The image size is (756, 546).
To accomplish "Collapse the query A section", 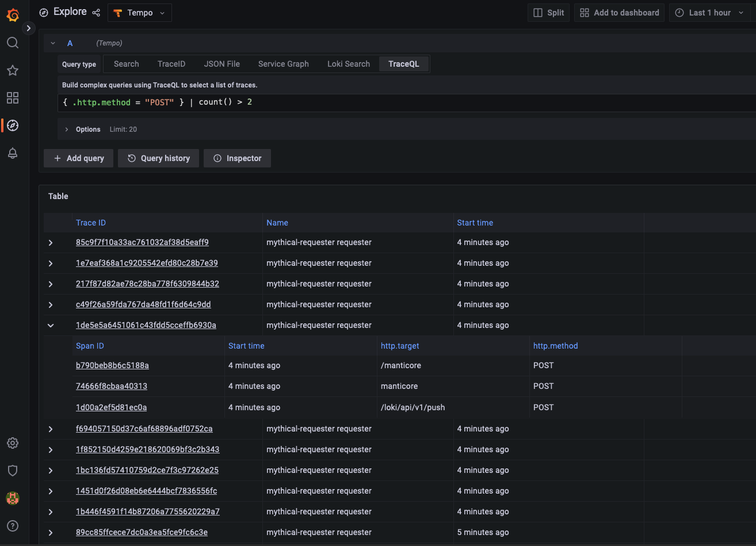I will 53,43.
